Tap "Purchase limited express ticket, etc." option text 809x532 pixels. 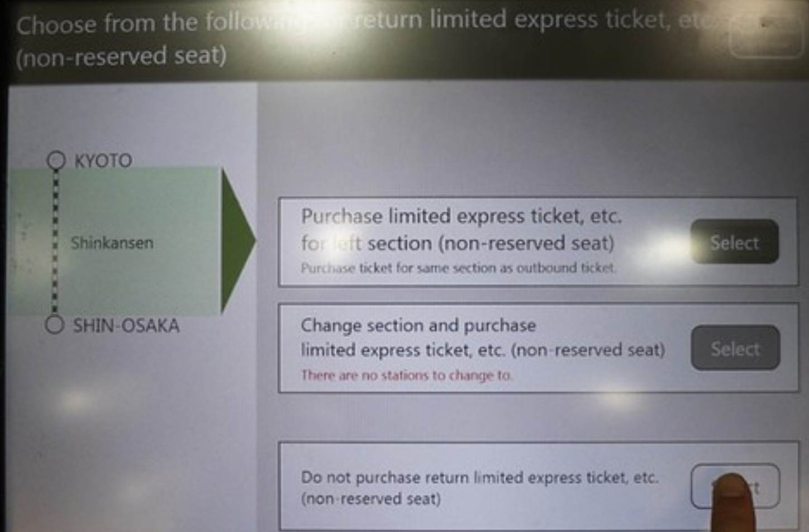tap(461, 216)
